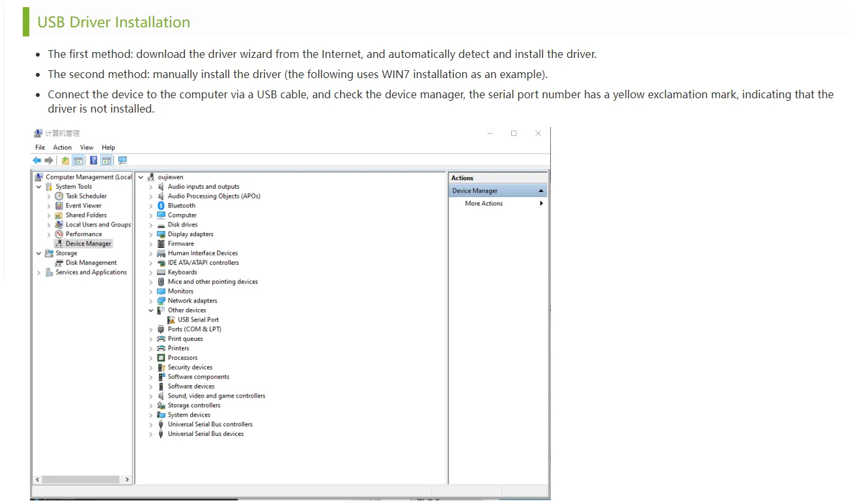This screenshot has width=868, height=503.
Task: Click the right arrow of left pane scrollbar
Action: point(127,480)
